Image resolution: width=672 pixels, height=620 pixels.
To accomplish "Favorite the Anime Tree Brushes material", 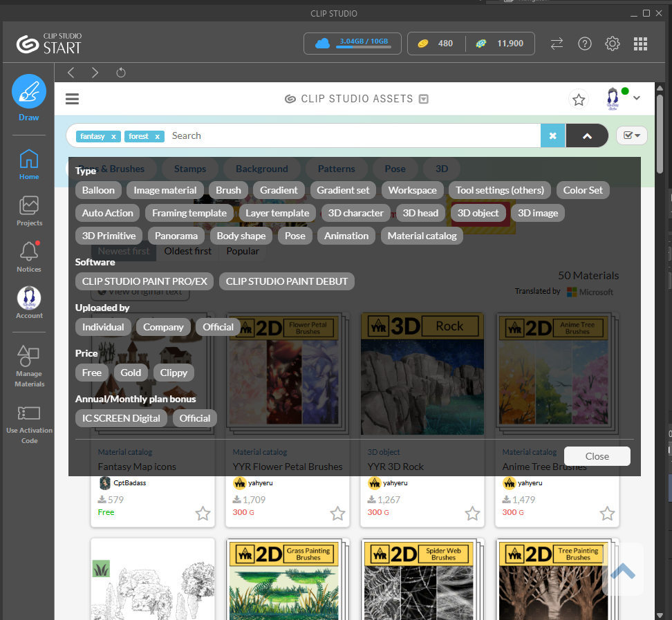I will tap(607, 514).
